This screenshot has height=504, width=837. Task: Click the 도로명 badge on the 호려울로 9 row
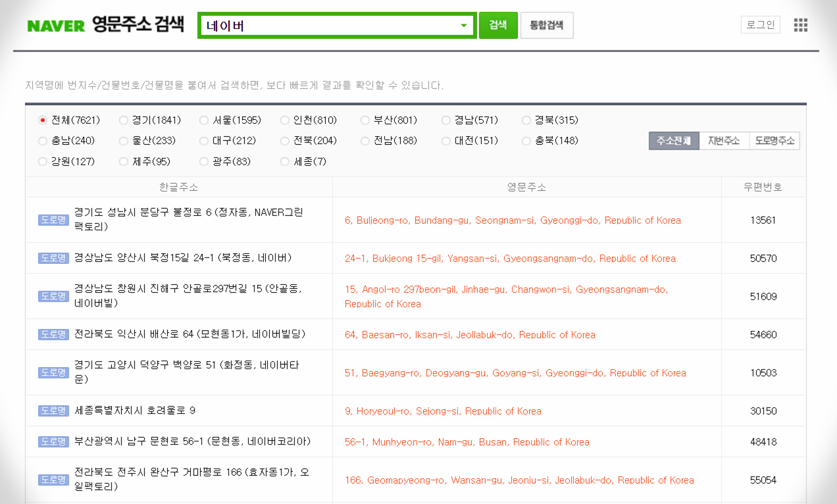tap(53, 411)
